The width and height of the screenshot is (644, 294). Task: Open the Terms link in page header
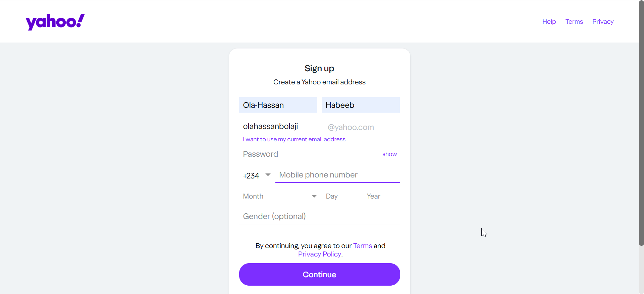574,22
